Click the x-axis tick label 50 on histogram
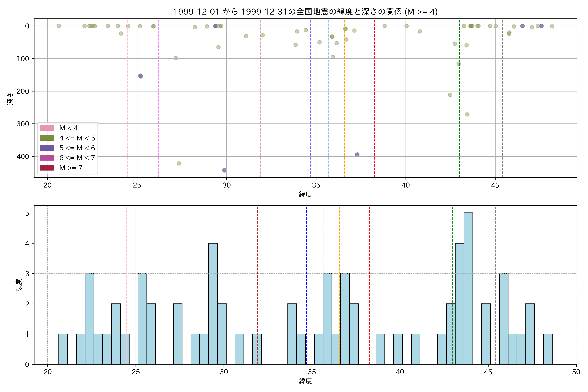 [x=576, y=372]
